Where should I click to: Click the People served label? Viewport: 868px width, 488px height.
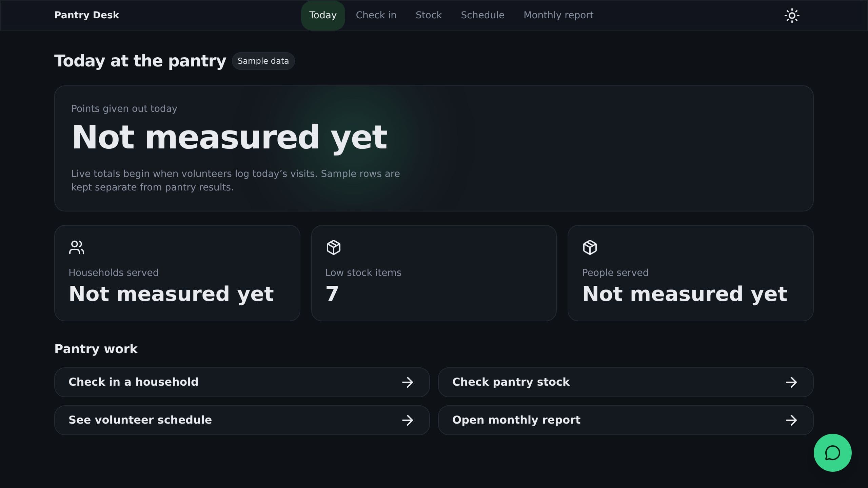615,272
